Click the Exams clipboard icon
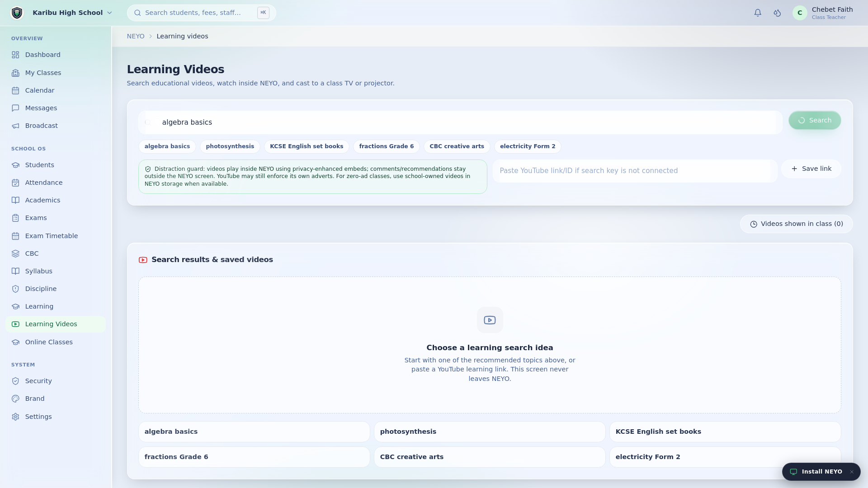Screen dimensions: 868x488 click(x=15, y=218)
